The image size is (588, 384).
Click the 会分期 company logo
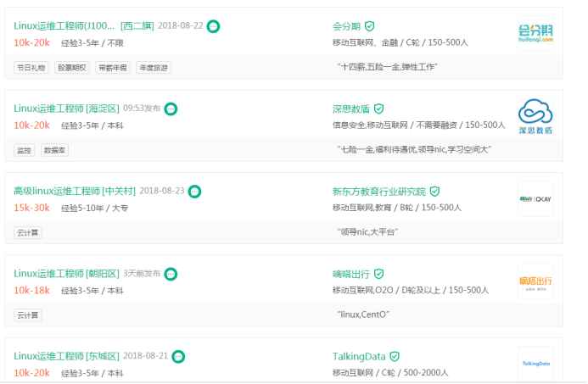pos(535,34)
